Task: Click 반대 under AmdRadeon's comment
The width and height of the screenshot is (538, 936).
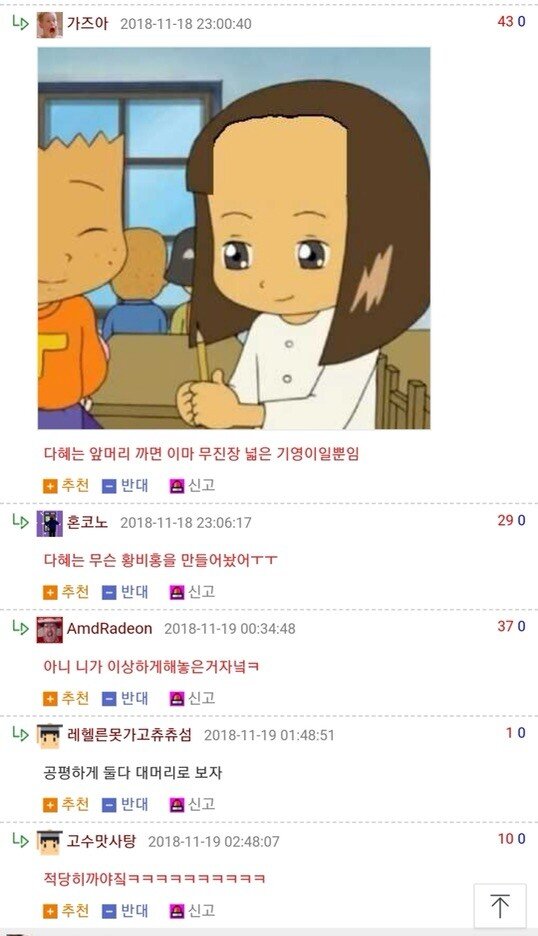Action: pyautogui.click(x=125, y=698)
